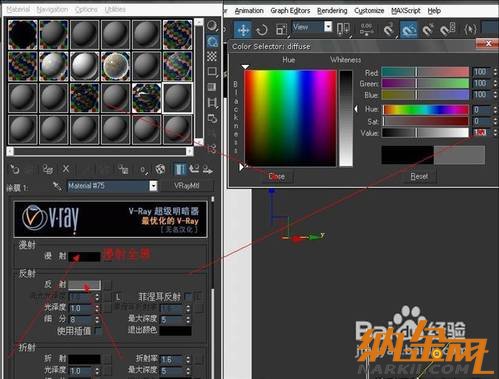Click the Sample Type sphere icon
Image resolution: width=499 pixels, height=379 pixels.
pos(212,26)
